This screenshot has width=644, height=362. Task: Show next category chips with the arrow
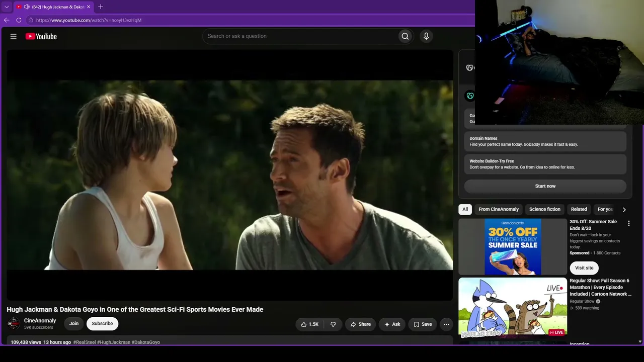624,210
